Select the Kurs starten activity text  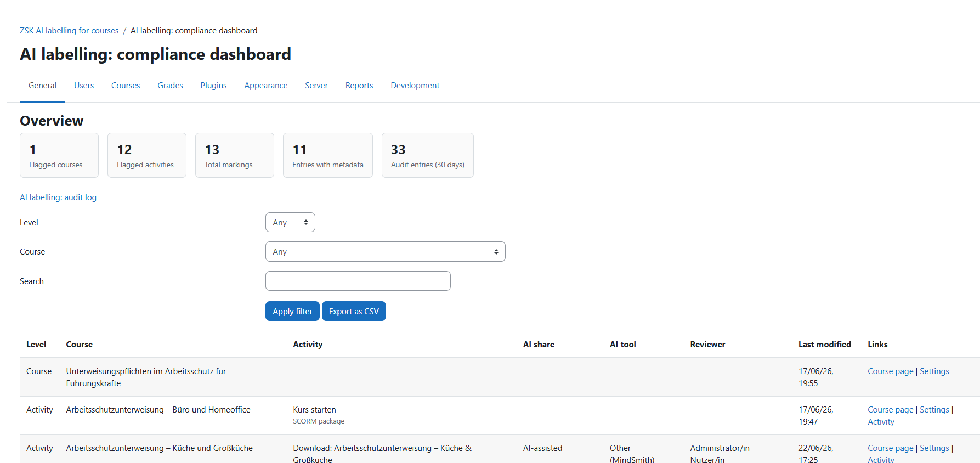point(315,410)
